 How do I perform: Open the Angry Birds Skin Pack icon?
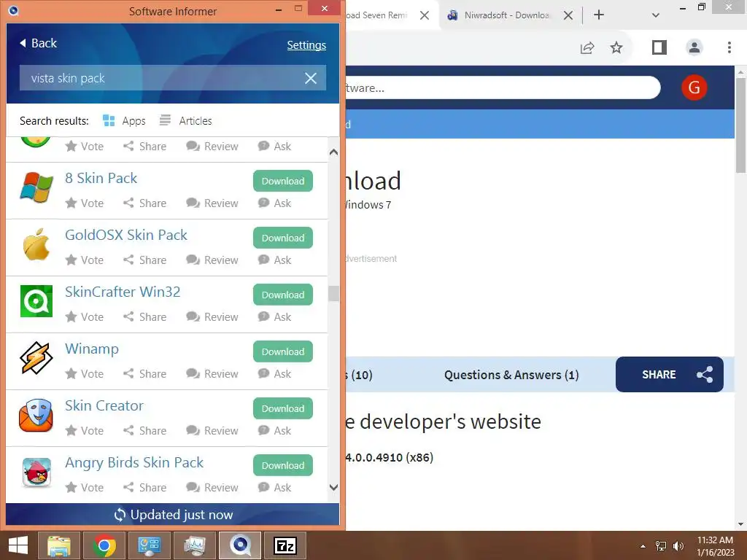(36, 472)
